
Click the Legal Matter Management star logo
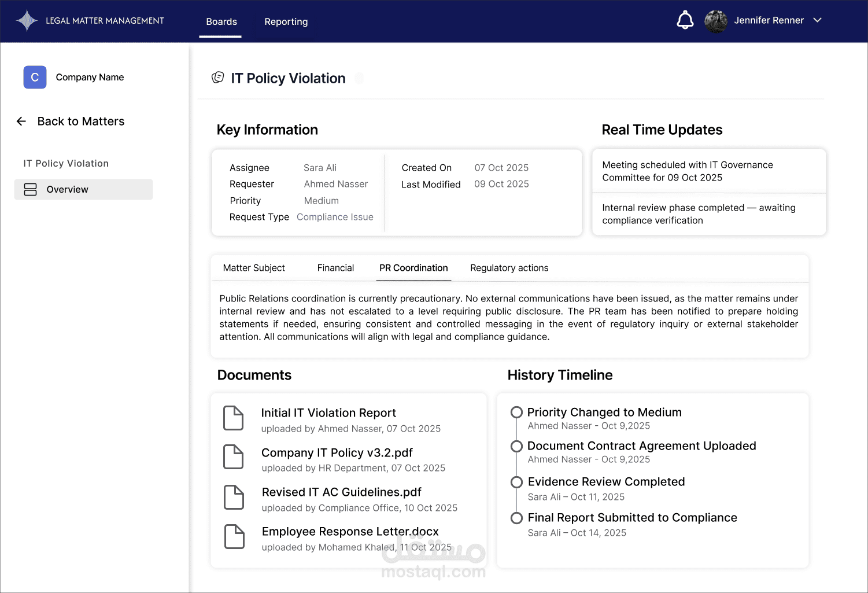27,21
